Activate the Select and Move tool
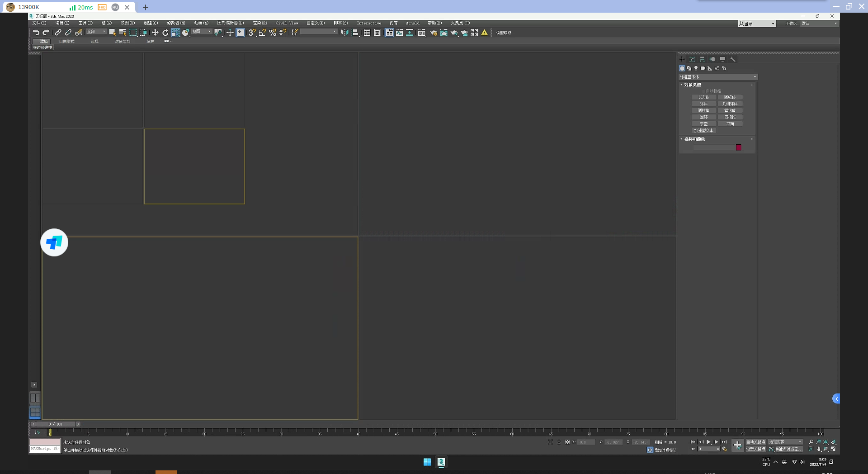Image resolution: width=868 pixels, height=474 pixels. 155,33
